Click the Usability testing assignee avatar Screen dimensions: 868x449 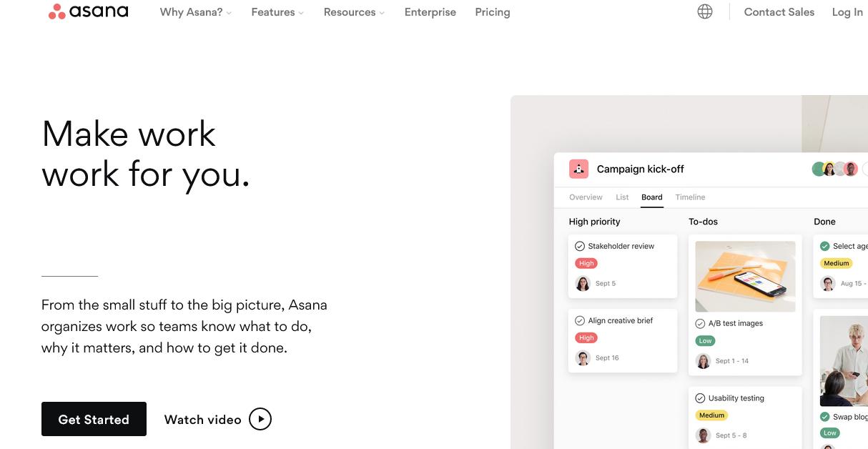pyautogui.click(x=703, y=435)
